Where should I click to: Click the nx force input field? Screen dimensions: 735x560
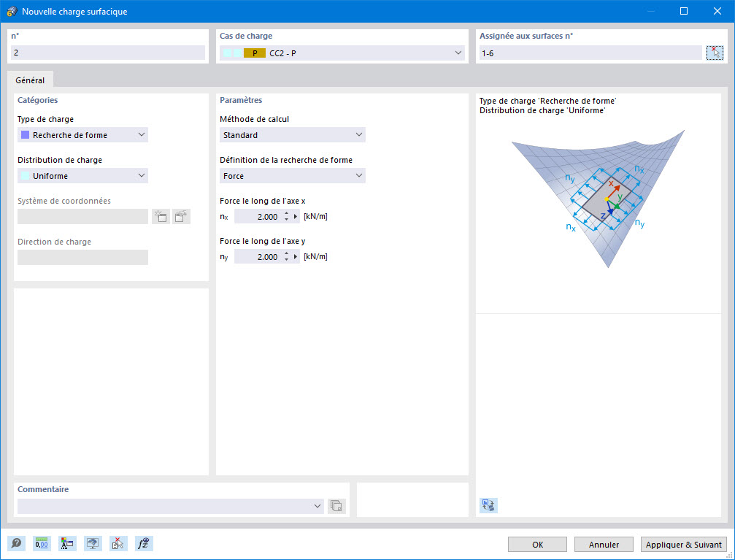258,217
